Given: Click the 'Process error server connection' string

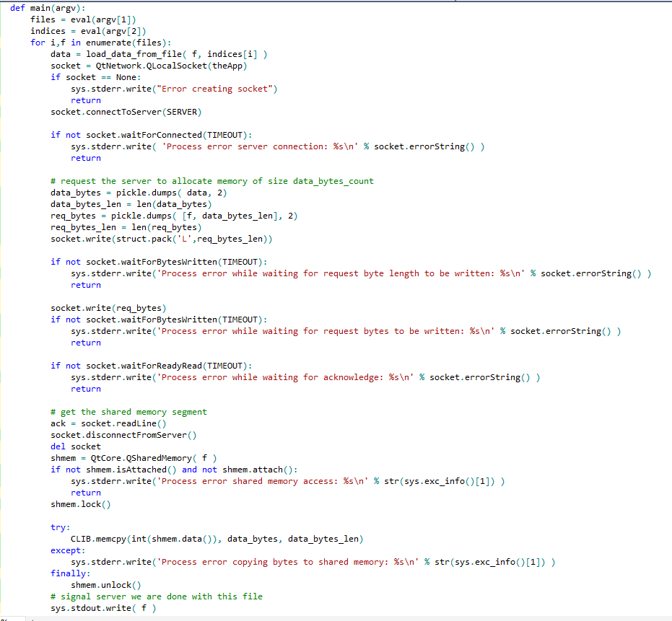Looking at the screenshot, I should coord(260,146).
